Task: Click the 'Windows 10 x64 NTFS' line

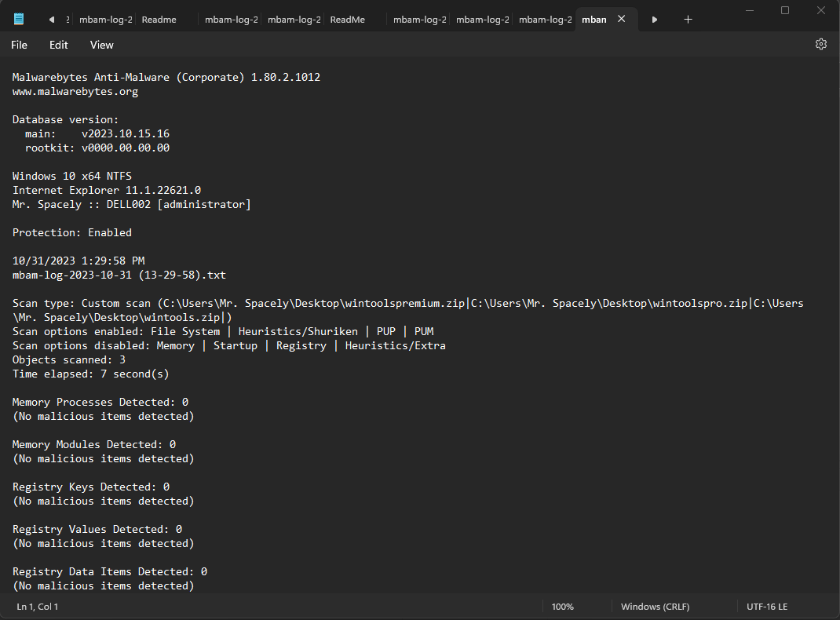Action: [x=71, y=176]
